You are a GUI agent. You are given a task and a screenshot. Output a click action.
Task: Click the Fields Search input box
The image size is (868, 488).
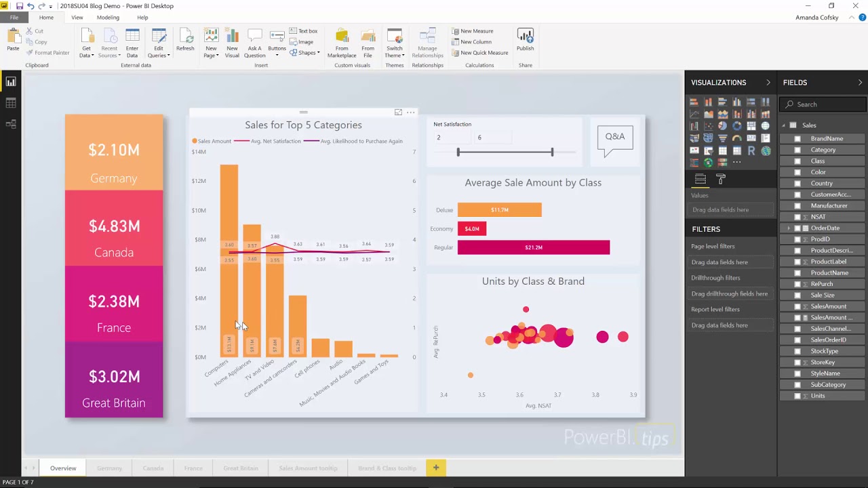click(x=823, y=104)
